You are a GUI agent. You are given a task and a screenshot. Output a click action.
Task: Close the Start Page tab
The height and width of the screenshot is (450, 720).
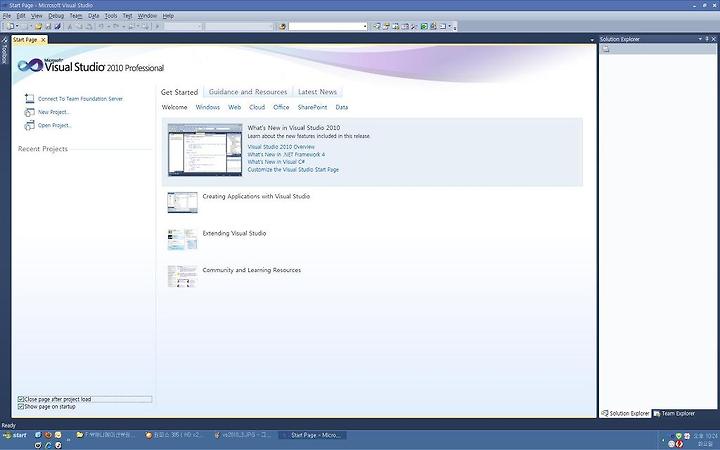(x=43, y=40)
